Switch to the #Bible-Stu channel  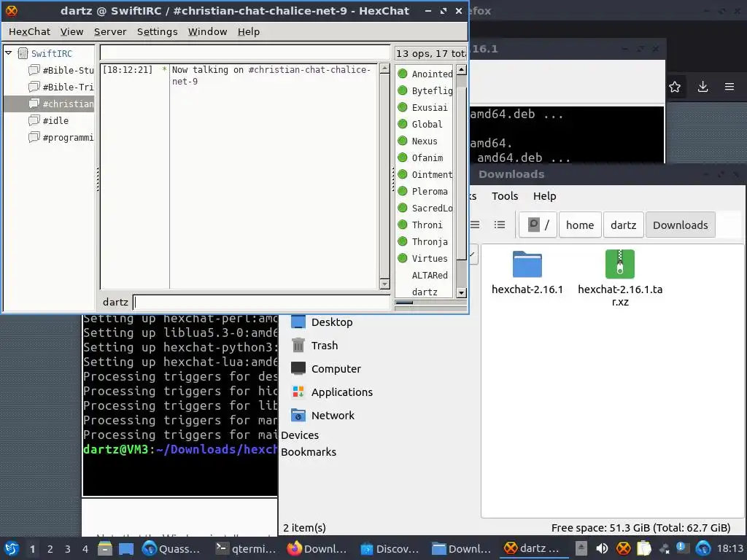pos(68,71)
